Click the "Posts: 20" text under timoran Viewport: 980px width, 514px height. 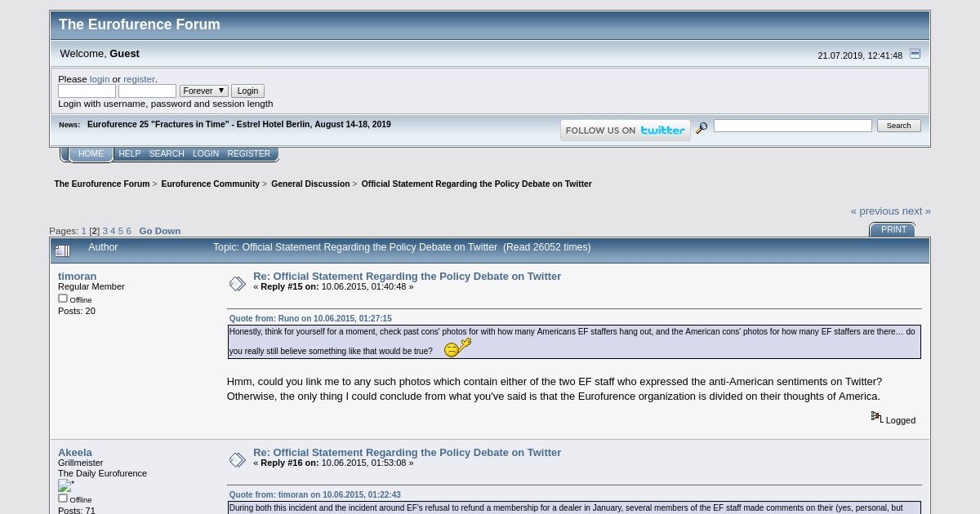click(77, 311)
